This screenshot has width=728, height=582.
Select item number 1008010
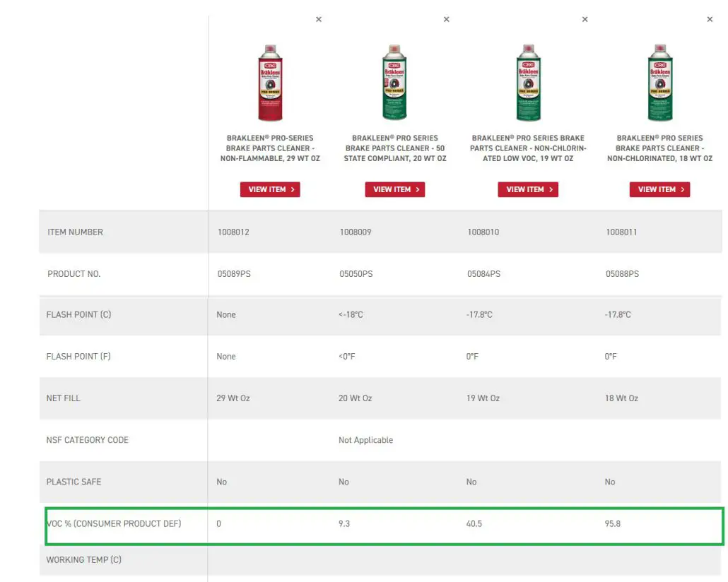[x=483, y=232]
